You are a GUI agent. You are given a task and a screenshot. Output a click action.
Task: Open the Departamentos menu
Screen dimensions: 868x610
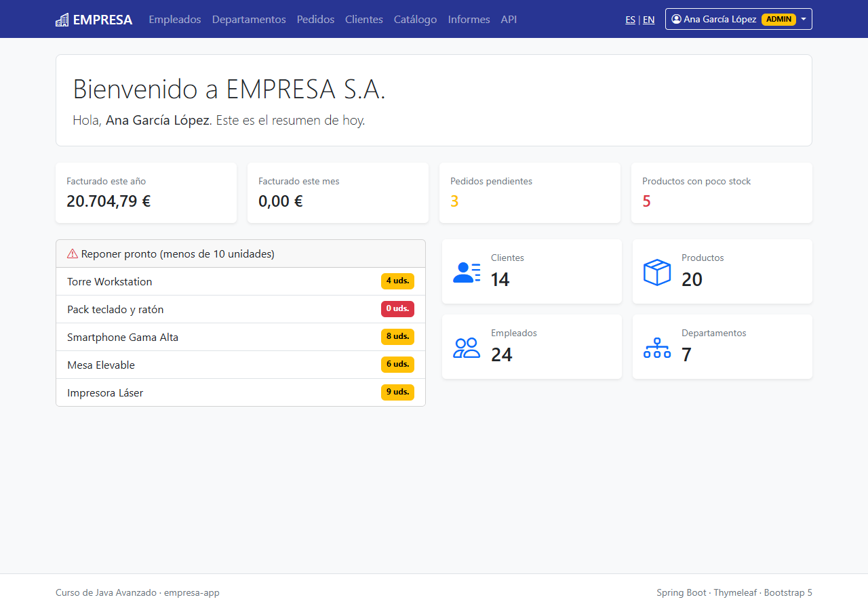pyautogui.click(x=249, y=20)
